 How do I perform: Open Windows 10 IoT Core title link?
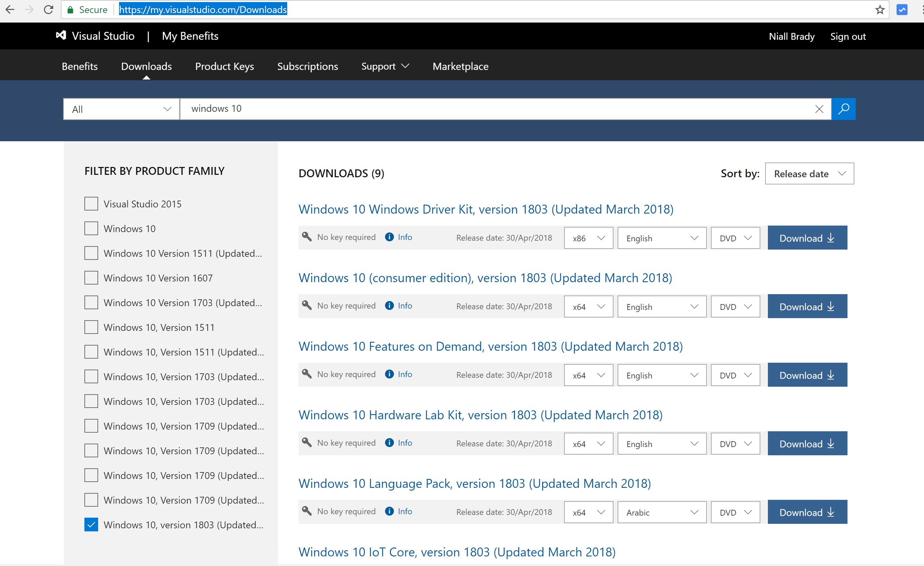457,552
